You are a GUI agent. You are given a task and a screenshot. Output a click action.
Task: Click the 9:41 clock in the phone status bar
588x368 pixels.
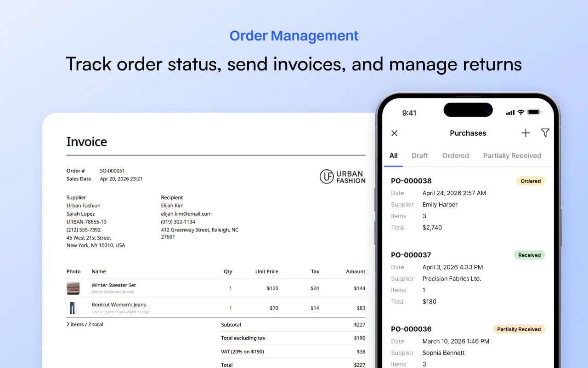click(x=409, y=113)
